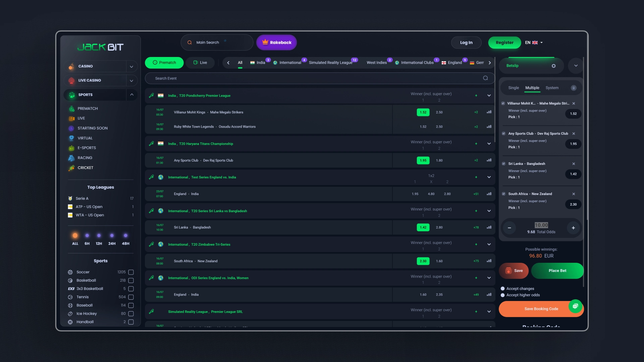Viewport: 644px width, 362px height.
Task: Open Racing section in sidebar
Action: (85, 158)
